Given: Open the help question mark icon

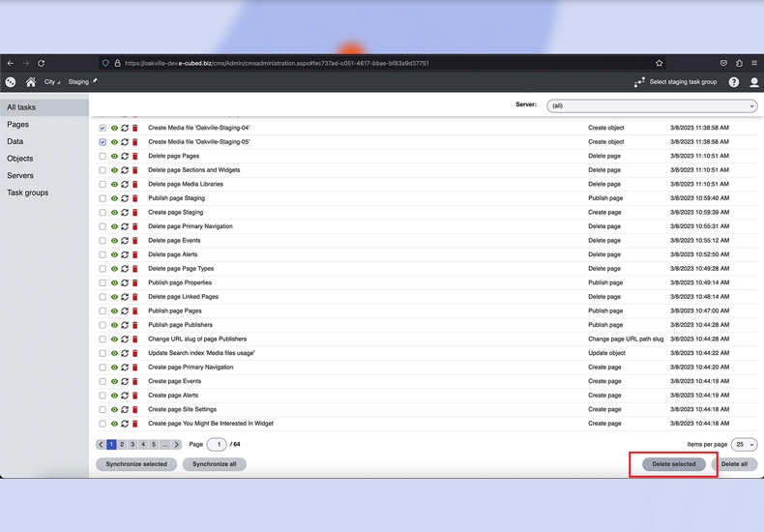Looking at the screenshot, I should coord(734,82).
